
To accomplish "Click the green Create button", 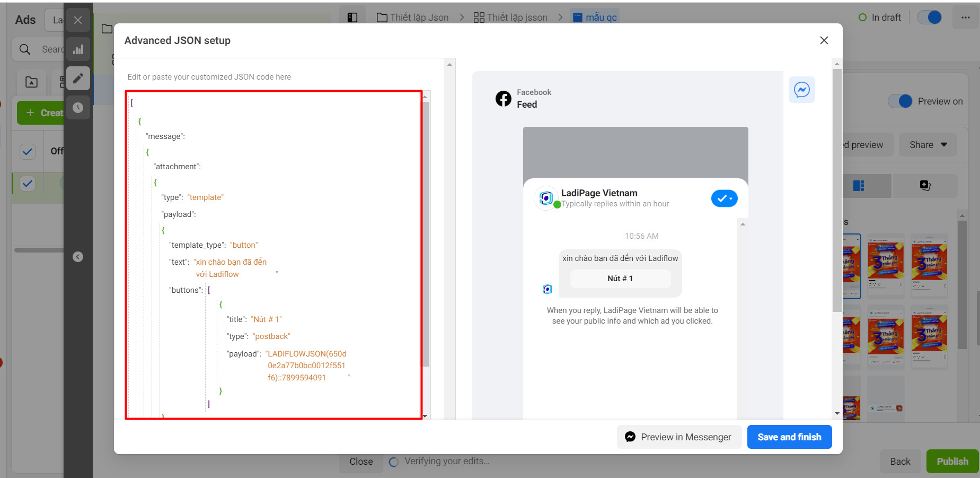I will (41, 113).
